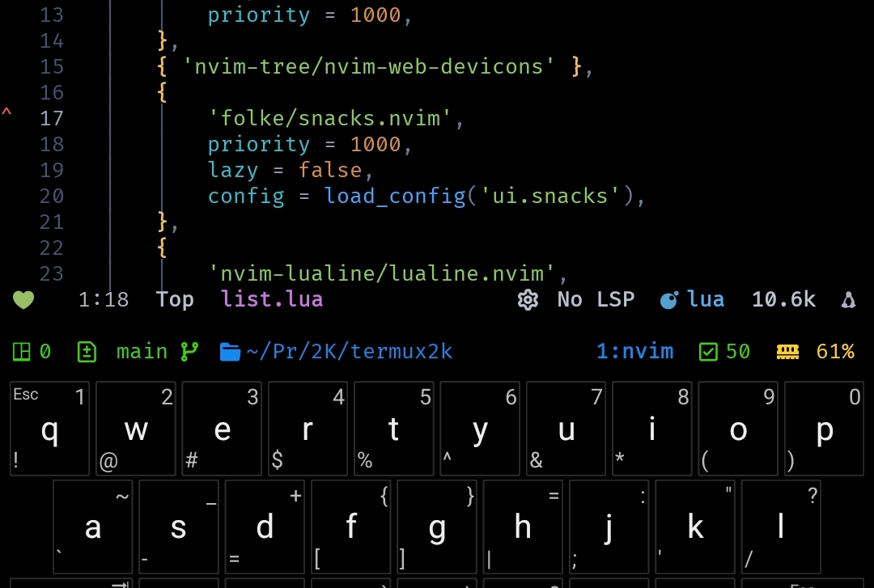
Task: Tap the e key
Action: click(222, 428)
